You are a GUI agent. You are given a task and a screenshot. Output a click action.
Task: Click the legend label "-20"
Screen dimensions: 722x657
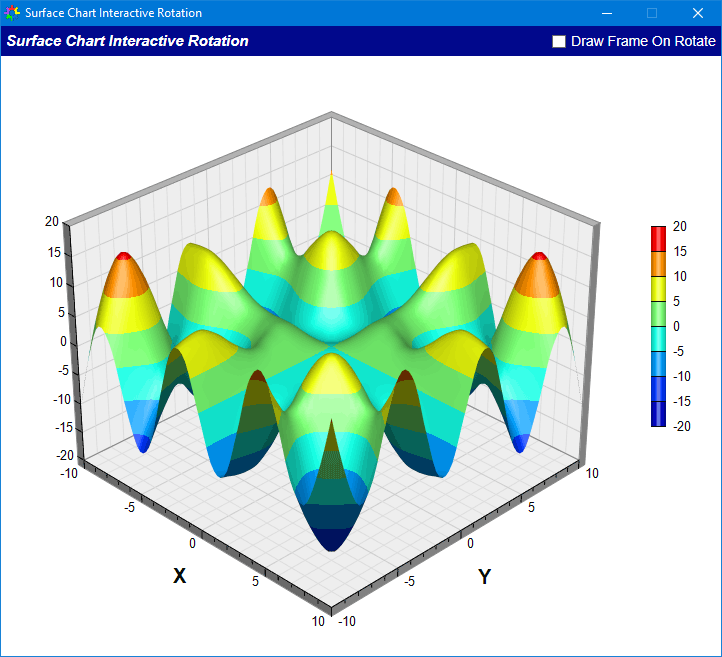(682, 426)
